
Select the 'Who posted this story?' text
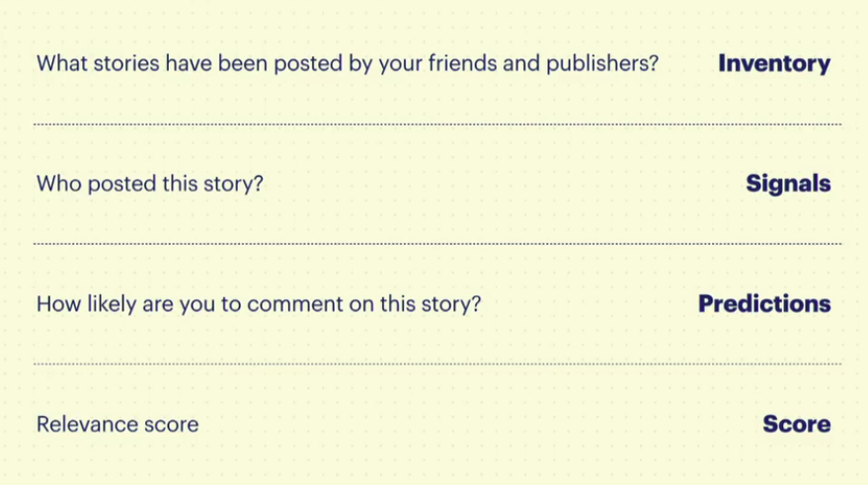tap(149, 184)
